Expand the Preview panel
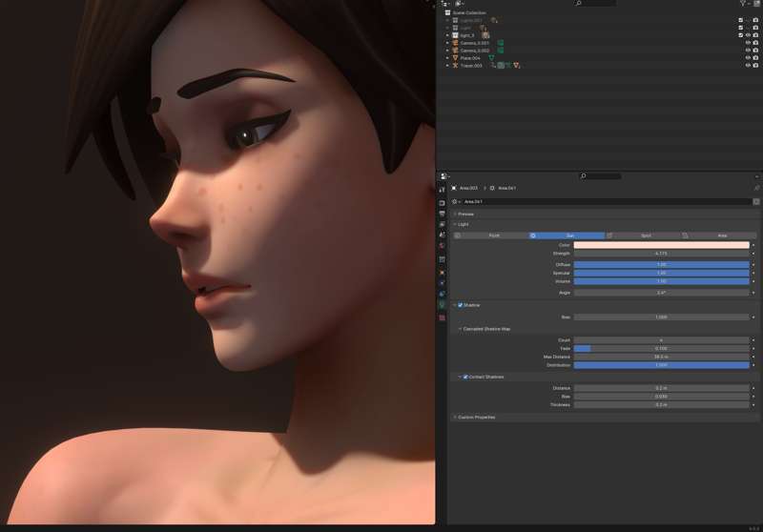This screenshot has height=532, width=763. click(x=464, y=214)
